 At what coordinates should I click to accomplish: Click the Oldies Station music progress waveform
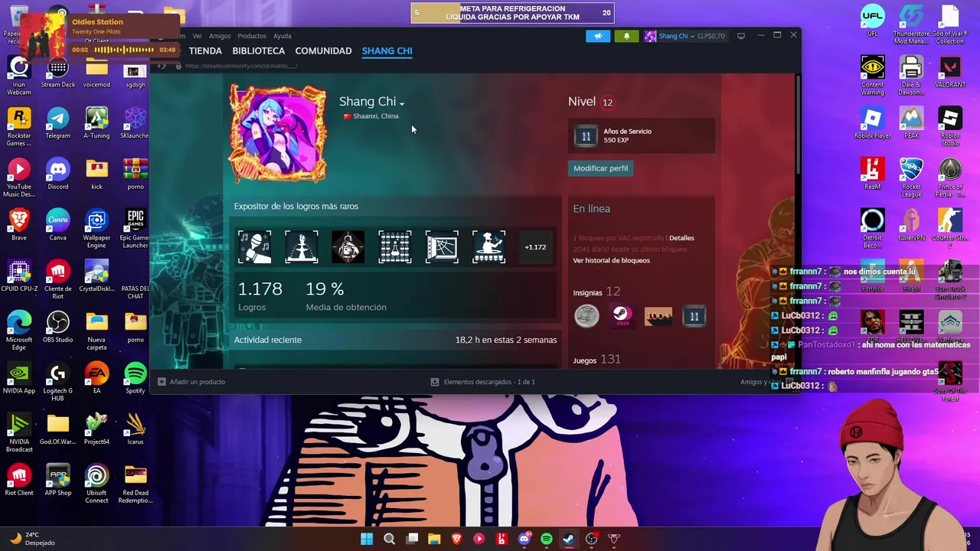124,50
